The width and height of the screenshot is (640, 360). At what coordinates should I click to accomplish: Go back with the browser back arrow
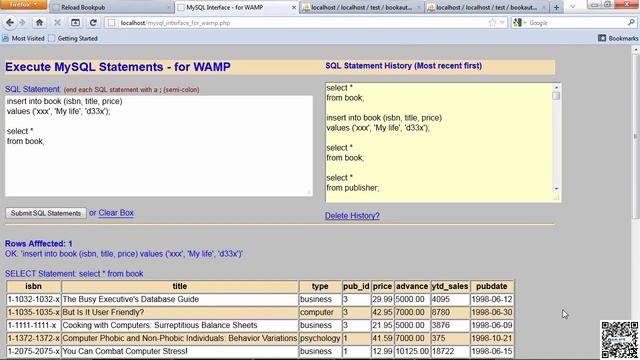pyautogui.click(x=10, y=23)
